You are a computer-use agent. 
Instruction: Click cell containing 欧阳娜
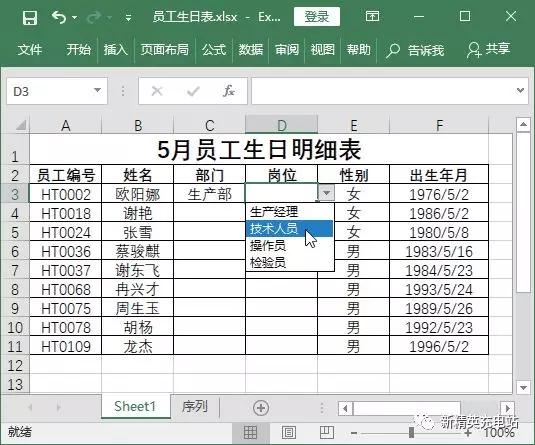138,194
